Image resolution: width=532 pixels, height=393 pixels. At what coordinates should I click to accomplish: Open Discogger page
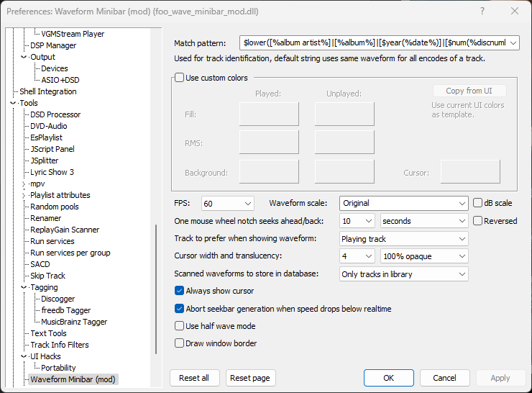(x=58, y=299)
